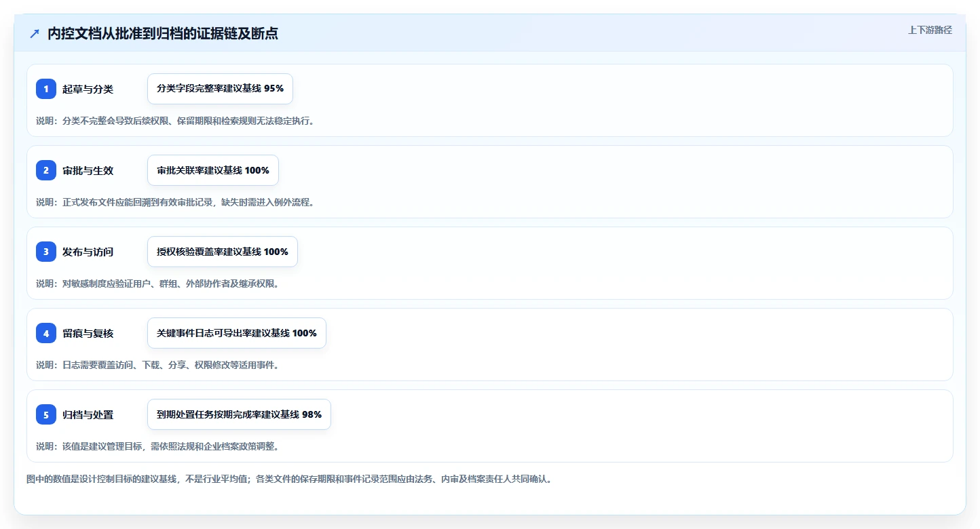The width and height of the screenshot is (980, 529).
Task: Click the note starting 说明：分类不完整会导致
Action: pos(175,121)
